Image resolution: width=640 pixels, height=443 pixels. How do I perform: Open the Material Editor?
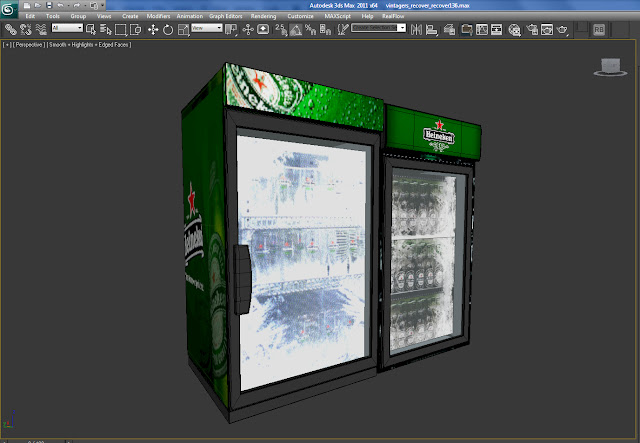[514, 30]
